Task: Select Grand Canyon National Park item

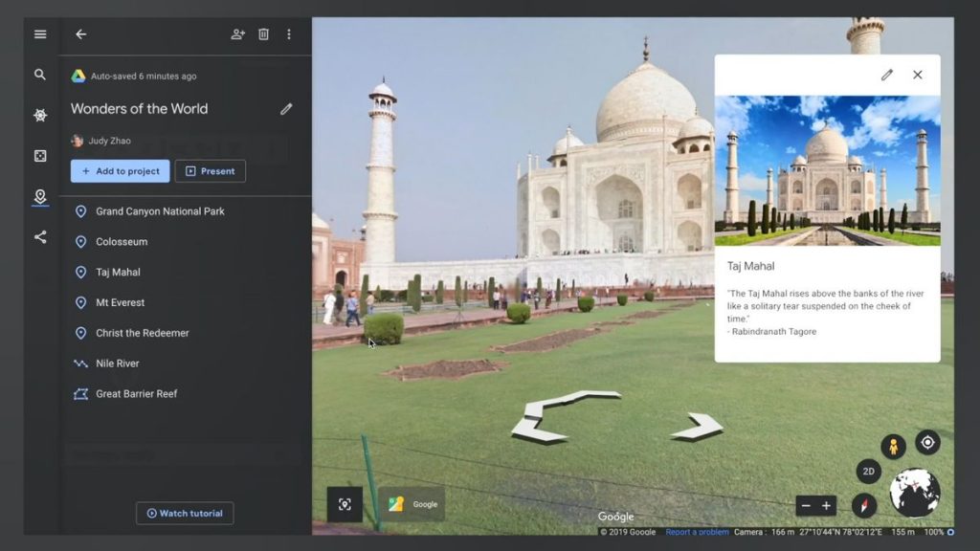Action: coord(186,211)
